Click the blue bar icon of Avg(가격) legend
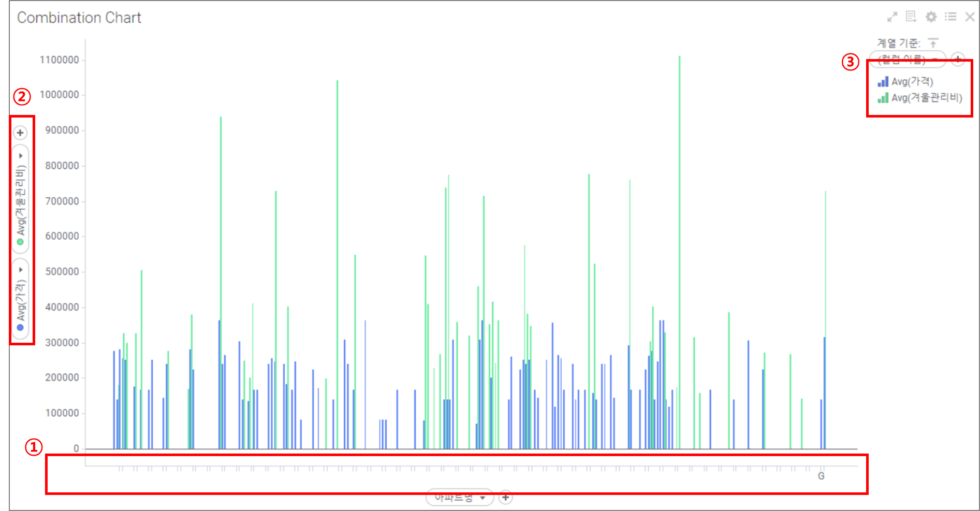Viewport: 980px width, 511px height. coord(883,81)
